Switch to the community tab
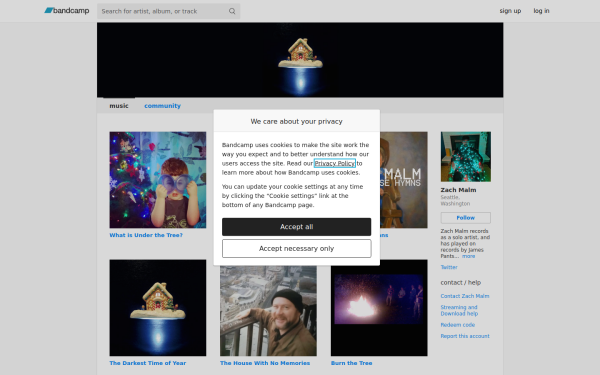 [162, 106]
